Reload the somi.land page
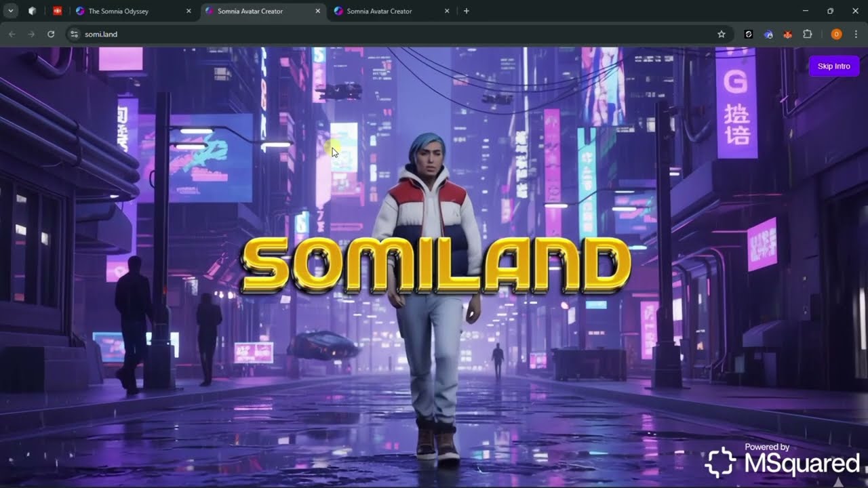Image resolution: width=868 pixels, height=488 pixels. tap(51, 34)
